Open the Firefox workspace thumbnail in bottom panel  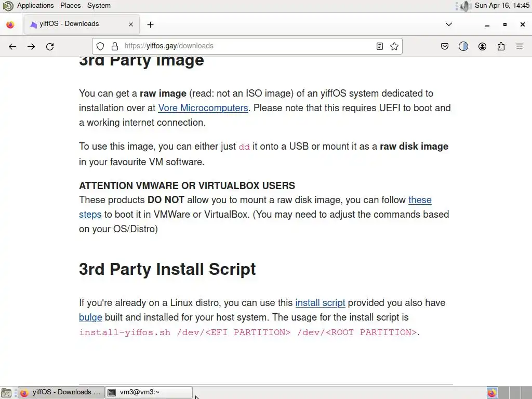492,393
